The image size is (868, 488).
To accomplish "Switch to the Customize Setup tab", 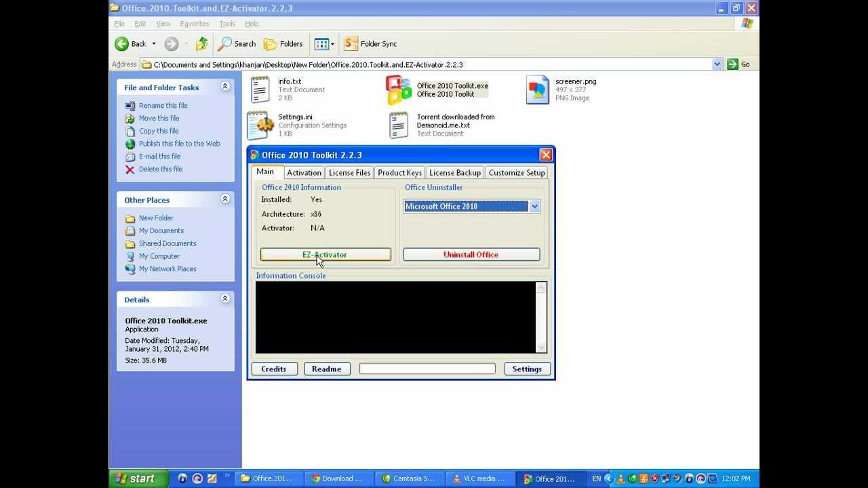I will (x=517, y=173).
